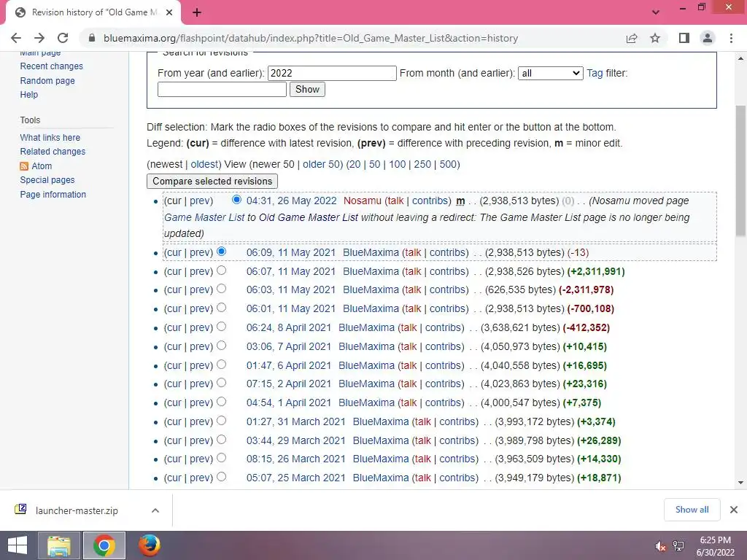Open the Chrome profile menu

pyautogui.click(x=708, y=38)
